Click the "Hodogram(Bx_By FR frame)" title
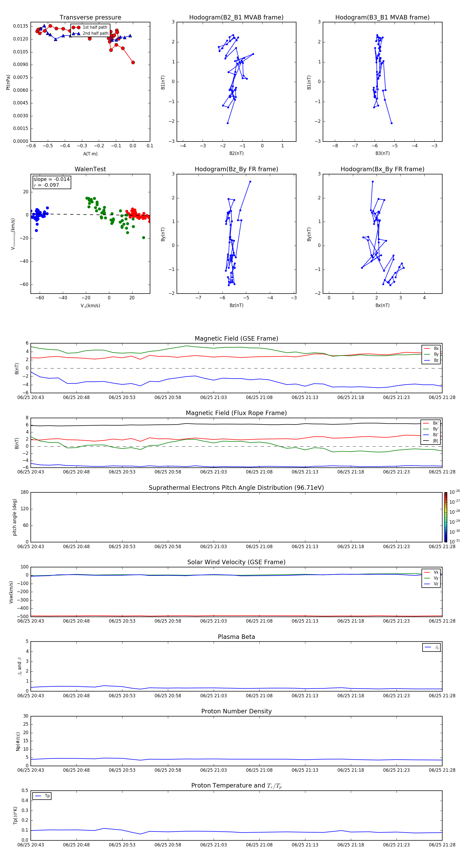 coord(382,169)
